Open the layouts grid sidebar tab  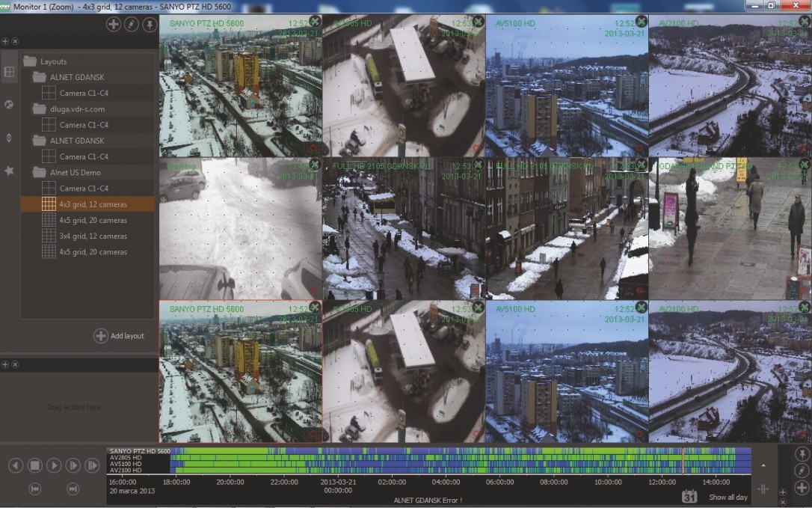point(9,73)
